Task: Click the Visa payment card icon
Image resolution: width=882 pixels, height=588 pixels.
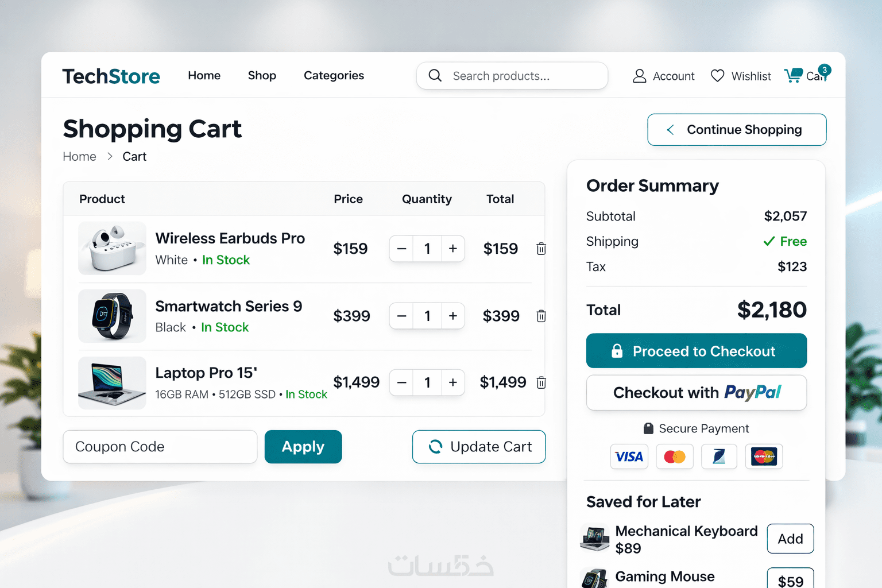Action: [x=629, y=457]
